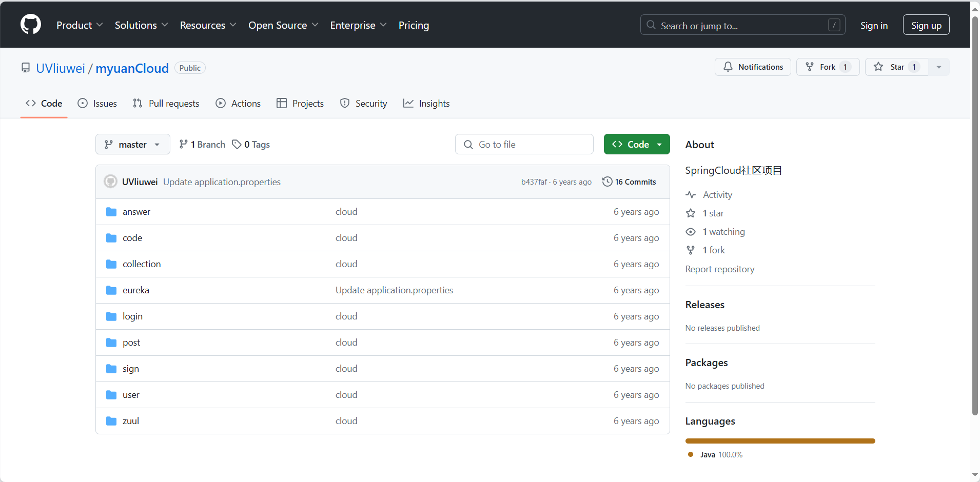Click the folder icon for answer

111,212
